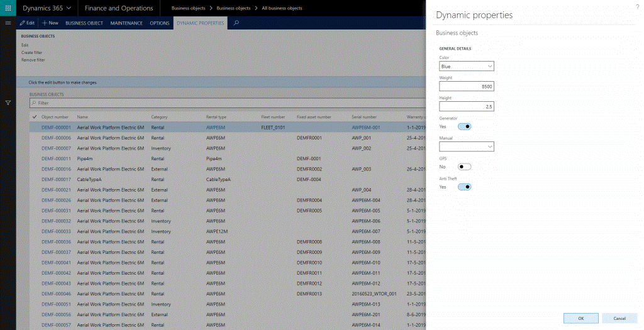The height and width of the screenshot is (330, 644).
Task: Open object link DEMF-000017
Action: 56,179
